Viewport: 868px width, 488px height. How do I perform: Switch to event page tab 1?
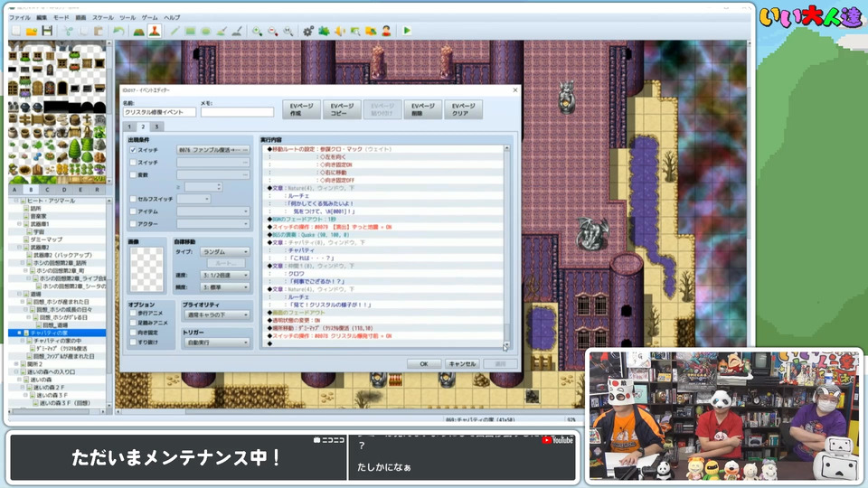[x=129, y=127]
